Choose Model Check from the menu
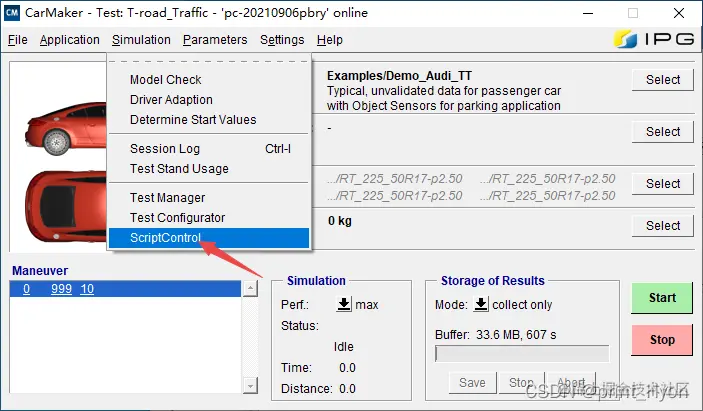703x411 pixels. pyautogui.click(x=209, y=79)
